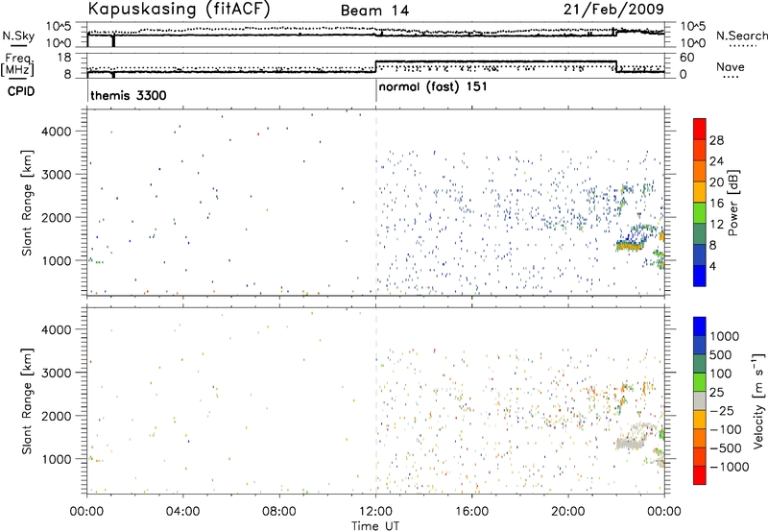Click the red top segment of Power color bar
768x532 pixels.
[x=700, y=129]
